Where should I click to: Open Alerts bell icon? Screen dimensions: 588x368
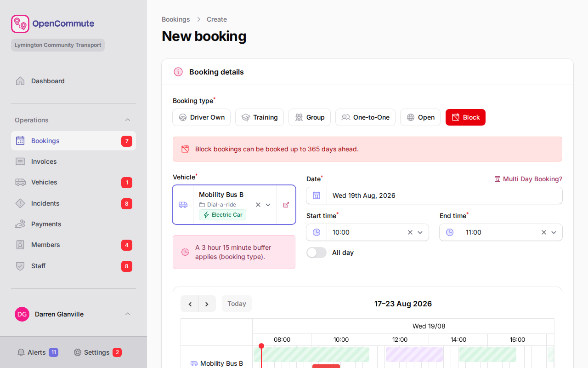click(21, 352)
